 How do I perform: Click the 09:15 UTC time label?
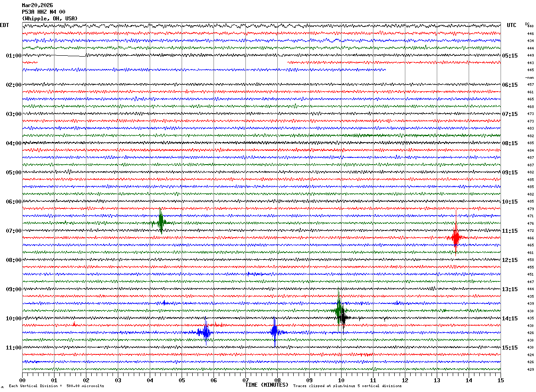pyautogui.click(x=510, y=173)
